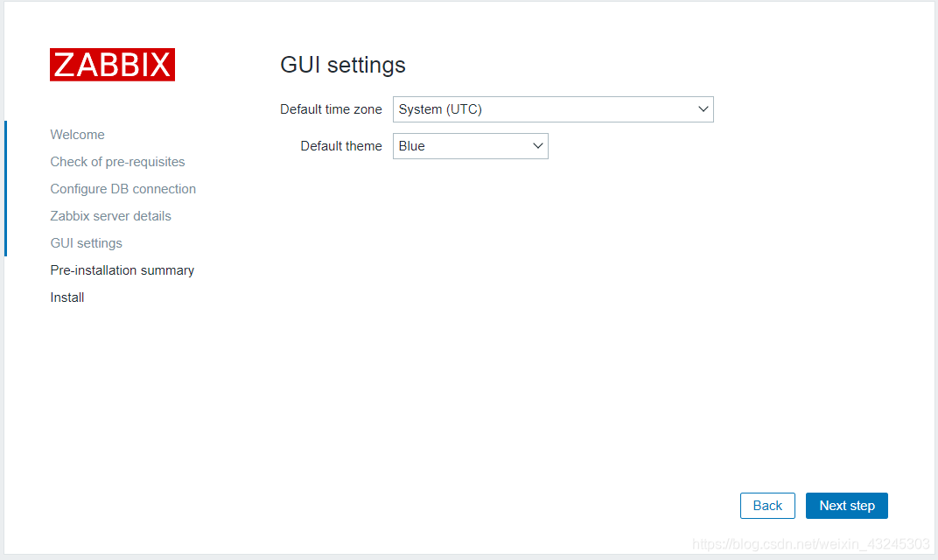Viewport: 938px width, 560px height.
Task: Click the Back button
Action: click(x=767, y=505)
